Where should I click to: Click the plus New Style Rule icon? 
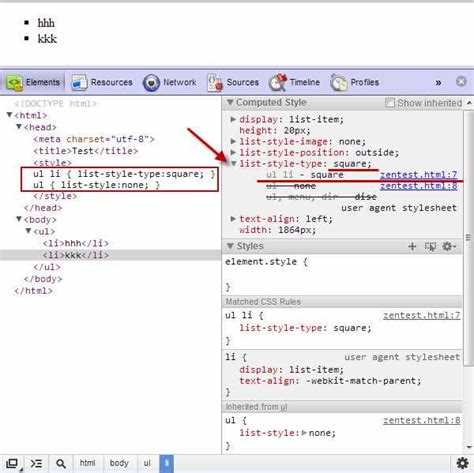[x=412, y=246]
